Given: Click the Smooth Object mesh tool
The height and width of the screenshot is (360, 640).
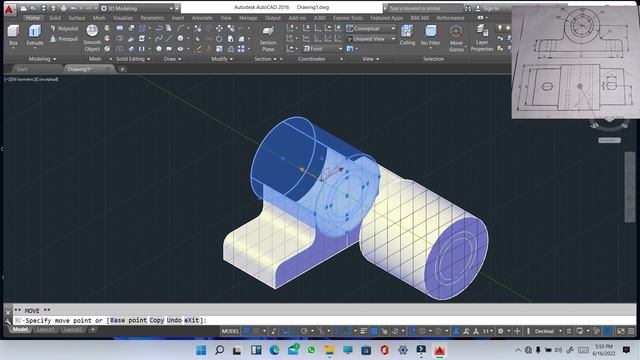Looking at the screenshot, I should coord(92,38).
